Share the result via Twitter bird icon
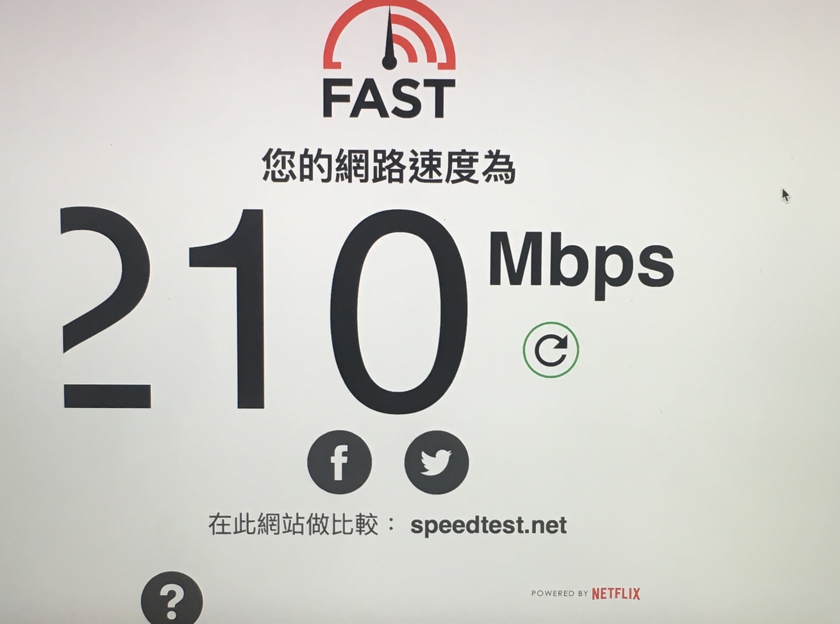The height and width of the screenshot is (624, 840). tap(437, 462)
